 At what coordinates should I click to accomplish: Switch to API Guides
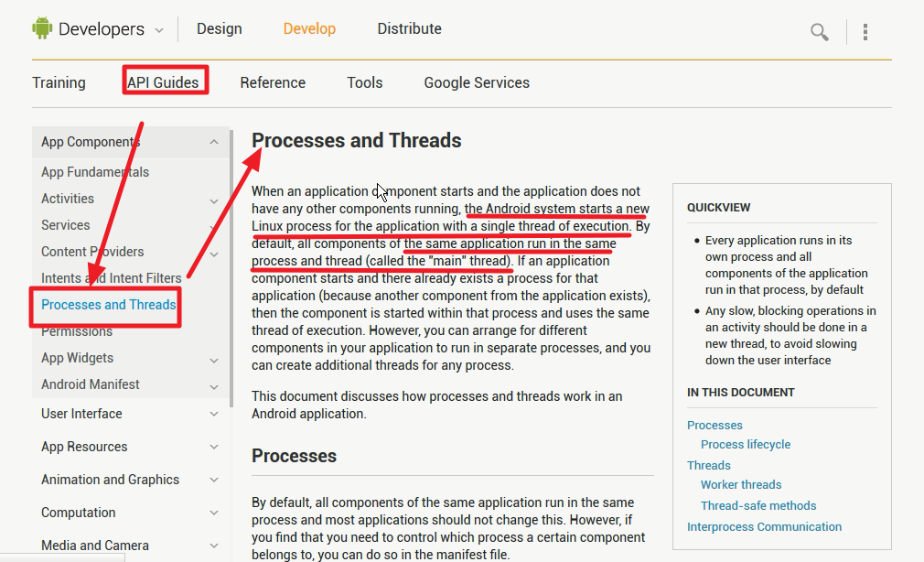[x=163, y=82]
